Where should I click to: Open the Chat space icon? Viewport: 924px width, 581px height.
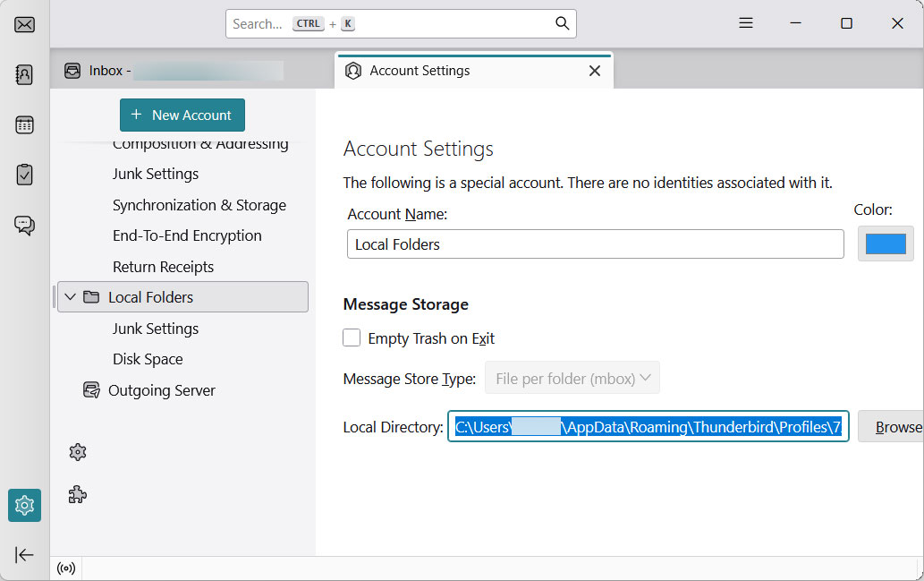(25, 225)
